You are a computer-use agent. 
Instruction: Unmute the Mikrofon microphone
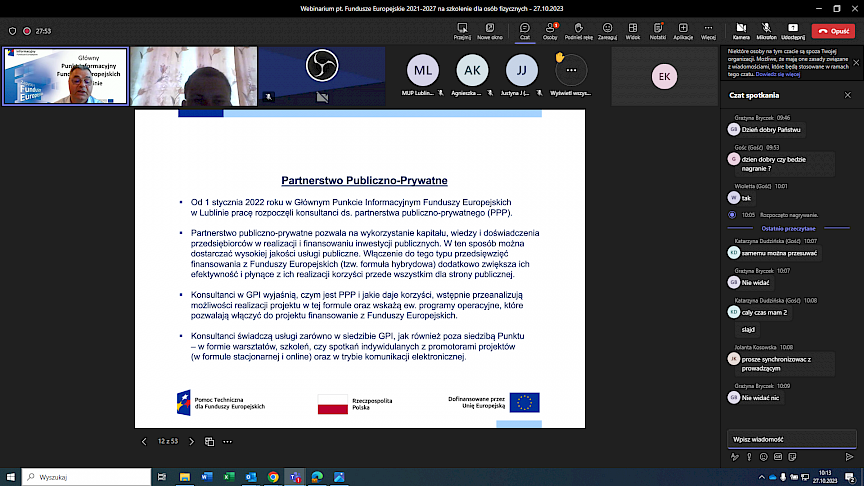(766, 31)
